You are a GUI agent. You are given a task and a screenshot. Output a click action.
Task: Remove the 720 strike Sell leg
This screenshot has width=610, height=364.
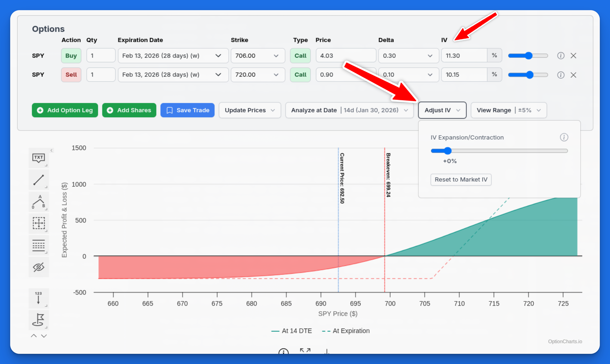pos(573,75)
